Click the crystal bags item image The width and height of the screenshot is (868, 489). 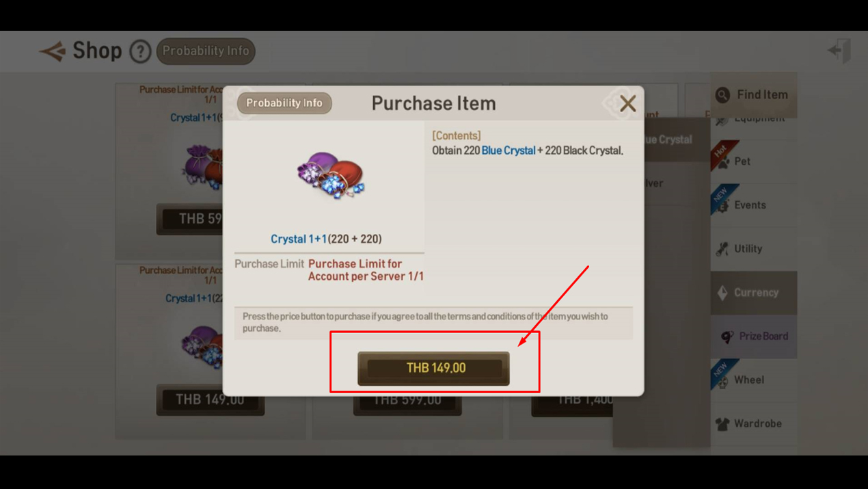331,175
